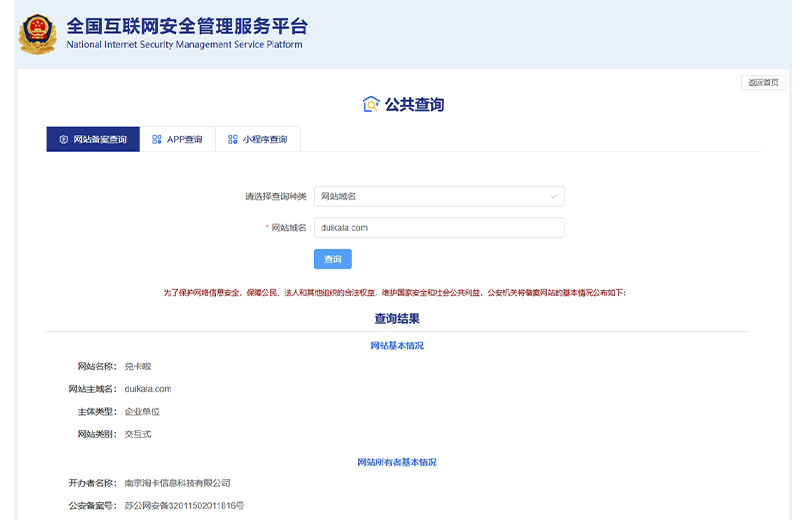Click duikala.com in the results
This screenshot has width=806, height=520.
pyautogui.click(x=148, y=389)
